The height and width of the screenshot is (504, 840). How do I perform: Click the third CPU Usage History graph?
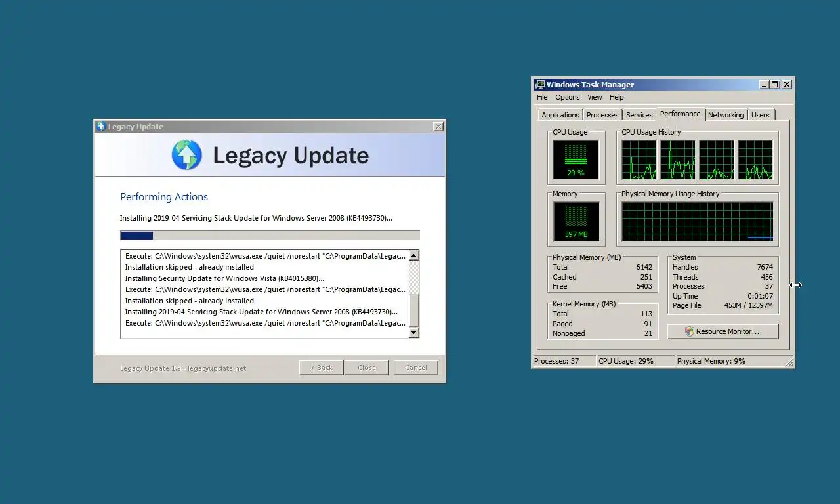coord(717,159)
